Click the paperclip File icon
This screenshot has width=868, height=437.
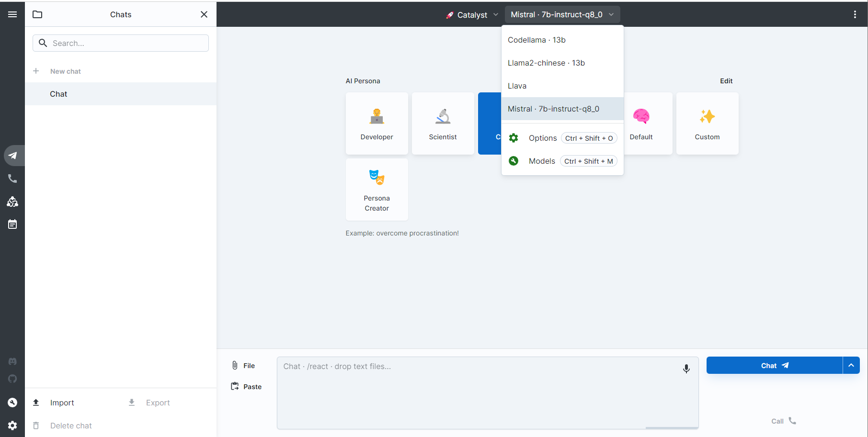click(235, 365)
